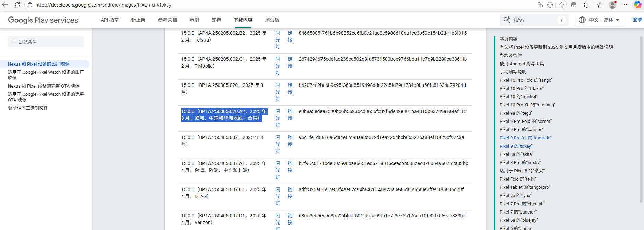Click the Google Play services logo
Screen dimensions: 644x230
click(x=43, y=20)
